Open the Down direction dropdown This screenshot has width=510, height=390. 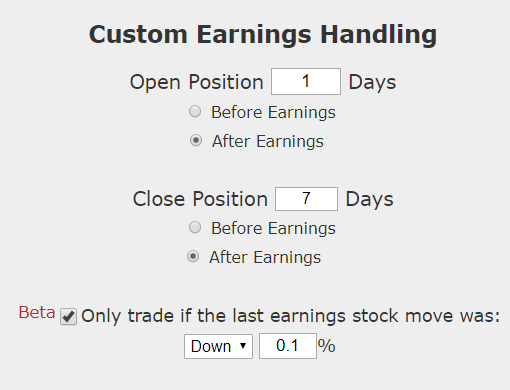point(218,346)
